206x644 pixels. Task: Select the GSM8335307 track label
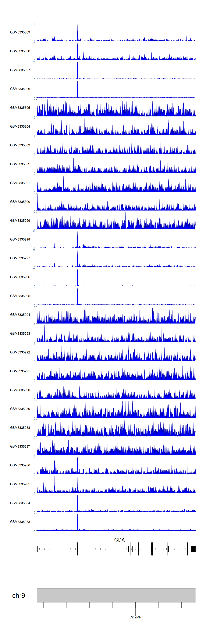[20, 70]
